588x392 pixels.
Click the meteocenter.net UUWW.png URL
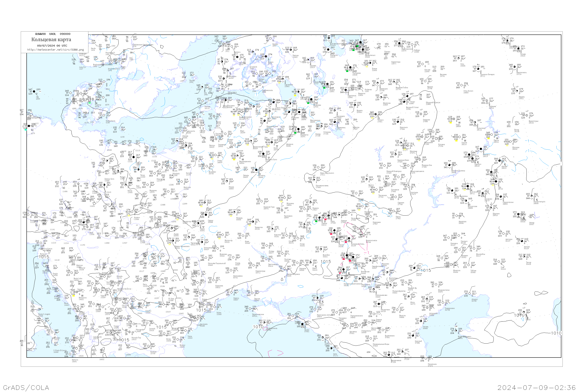coord(55,50)
